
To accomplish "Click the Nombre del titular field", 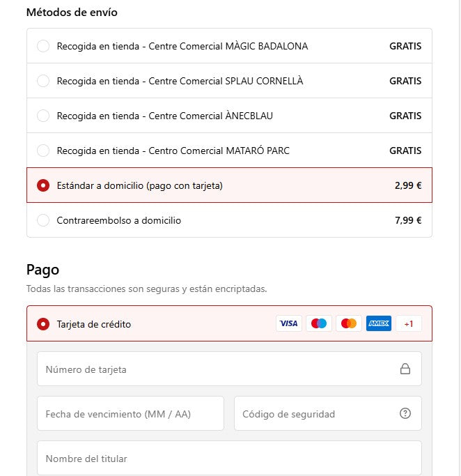I will (229, 459).
